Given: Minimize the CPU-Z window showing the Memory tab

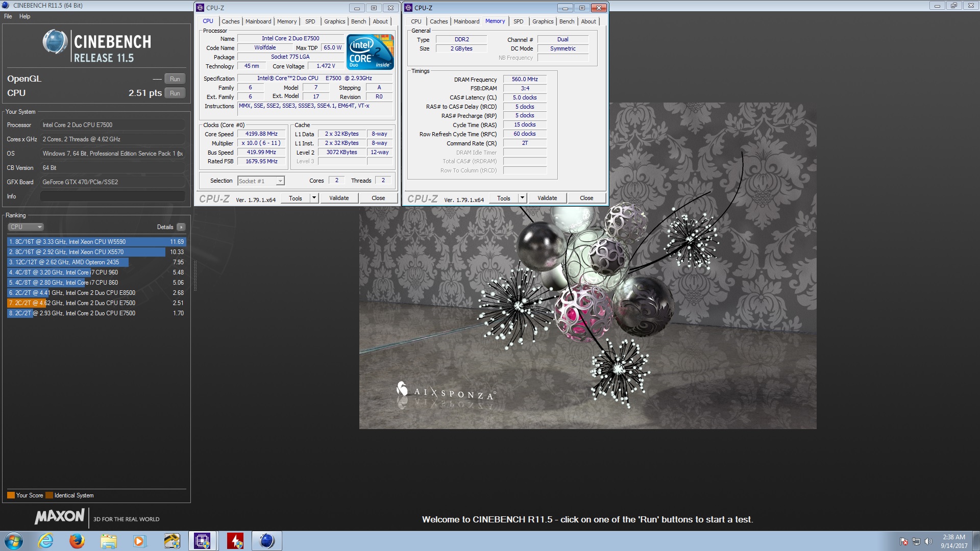Looking at the screenshot, I should [x=565, y=8].
